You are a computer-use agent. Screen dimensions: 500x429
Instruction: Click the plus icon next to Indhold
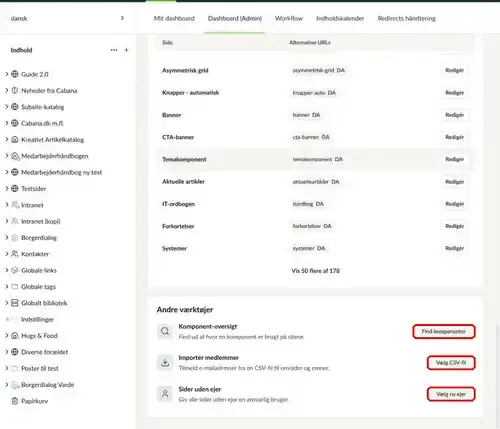(x=126, y=50)
